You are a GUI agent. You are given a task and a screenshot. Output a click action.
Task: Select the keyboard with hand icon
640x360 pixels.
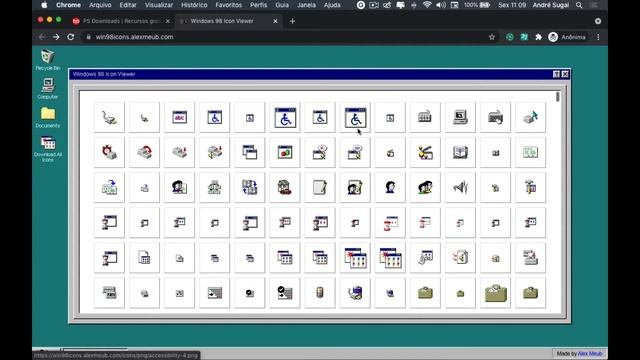pyautogui.click(x=496, y=118)
